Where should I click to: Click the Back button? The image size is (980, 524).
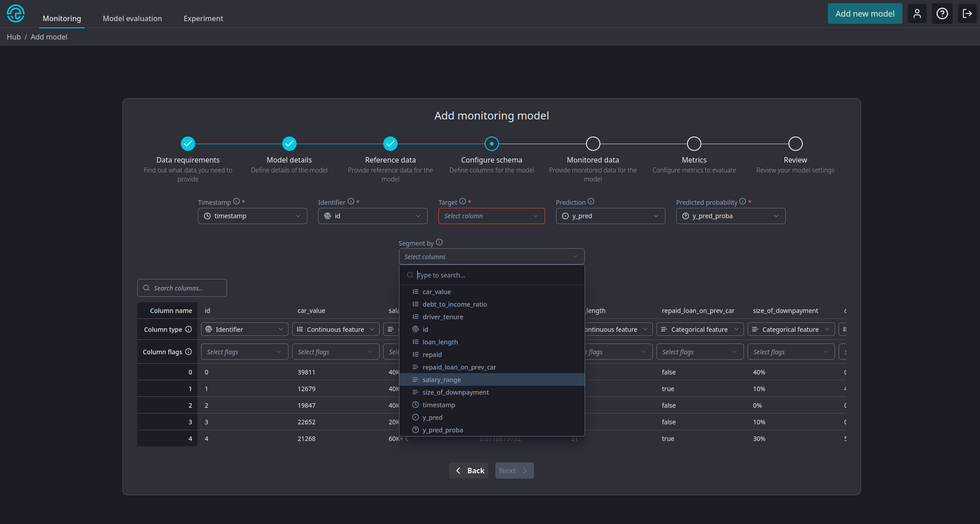[x=469, y=471]
